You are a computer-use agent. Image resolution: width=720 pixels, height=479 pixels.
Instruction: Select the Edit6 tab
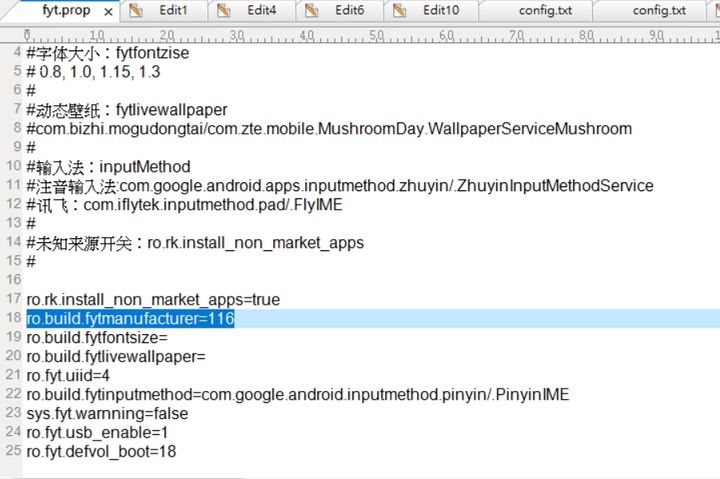click(349, 11)
